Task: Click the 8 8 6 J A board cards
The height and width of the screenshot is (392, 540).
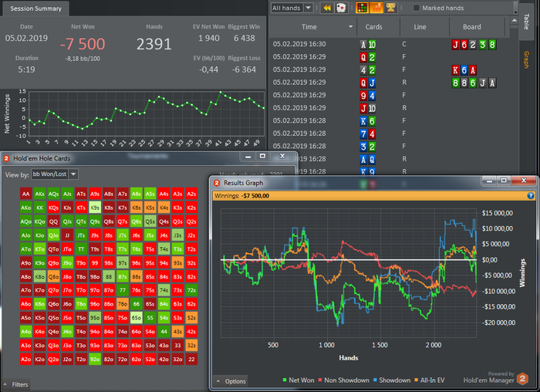Action: tap(474, 83)
